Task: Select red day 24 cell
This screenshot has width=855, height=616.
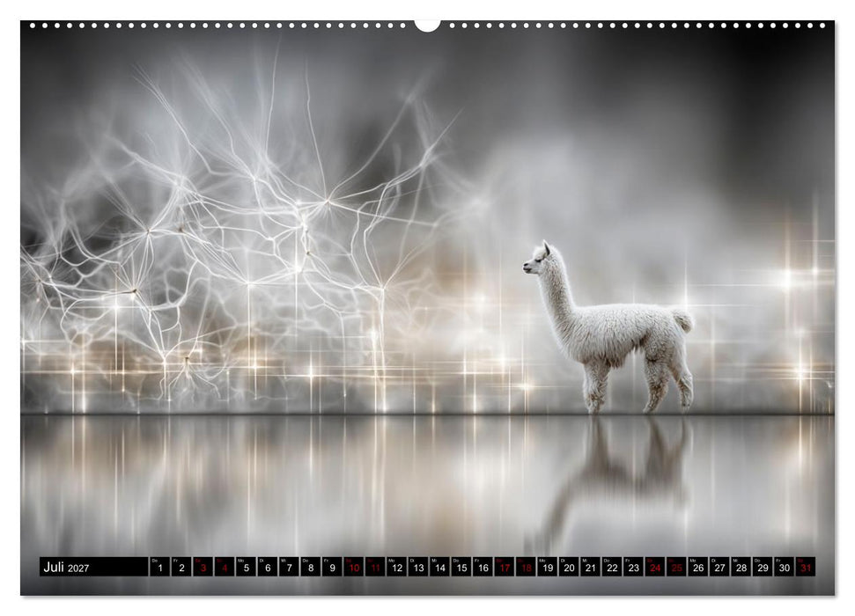Action: pos(655,567)
